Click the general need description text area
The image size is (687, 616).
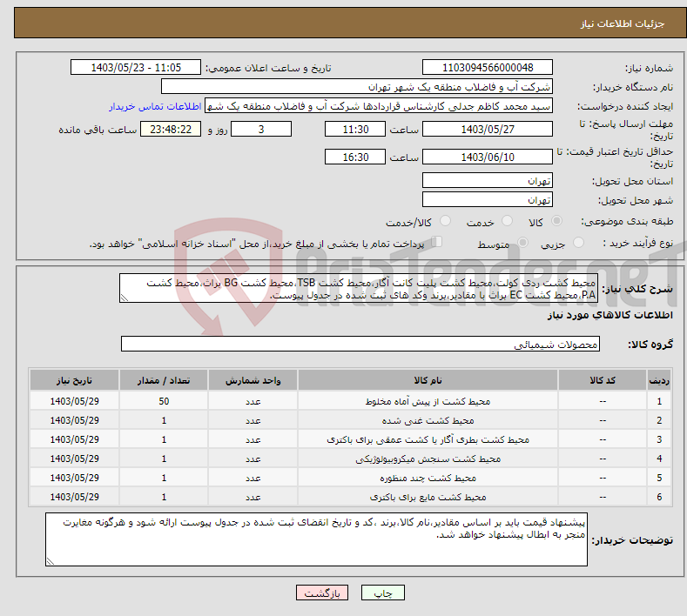point(359,288)
